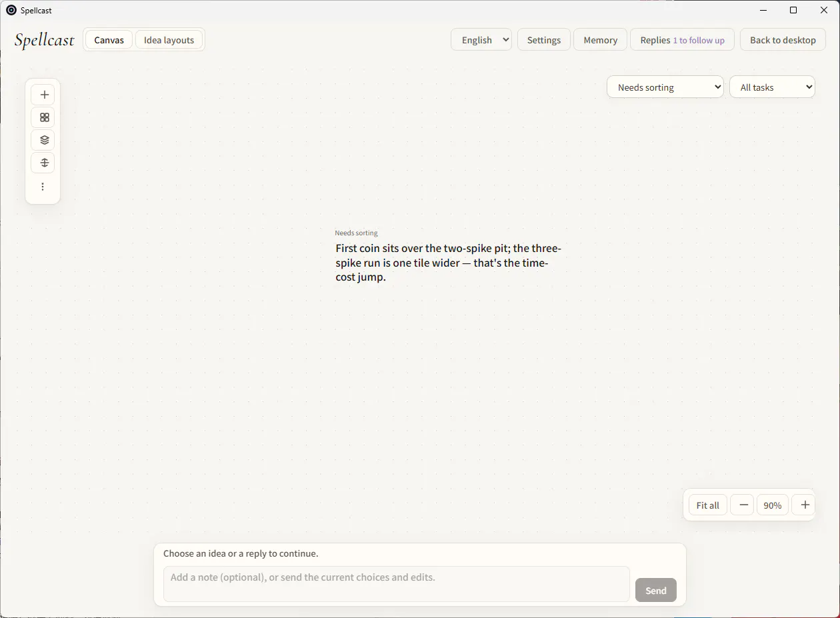
Task: Open the four-squares grid tool
Action: point(44,117)
